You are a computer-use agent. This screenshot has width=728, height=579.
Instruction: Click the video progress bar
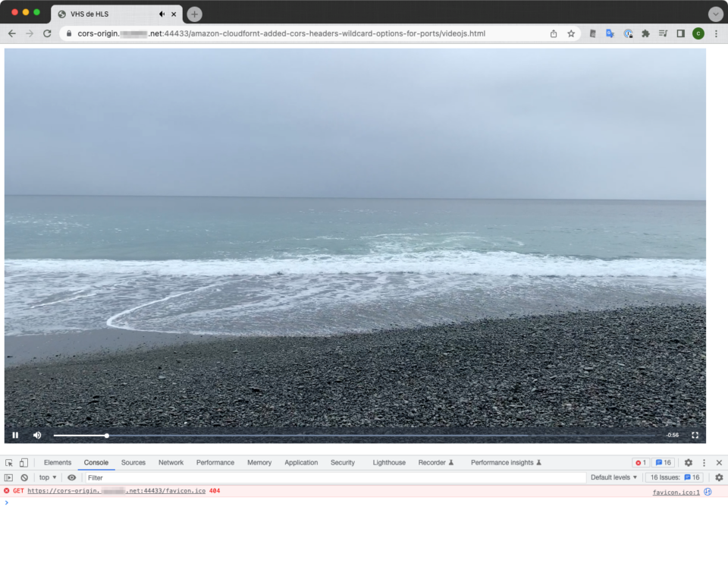pyautogui.click(x=356, y=436)
